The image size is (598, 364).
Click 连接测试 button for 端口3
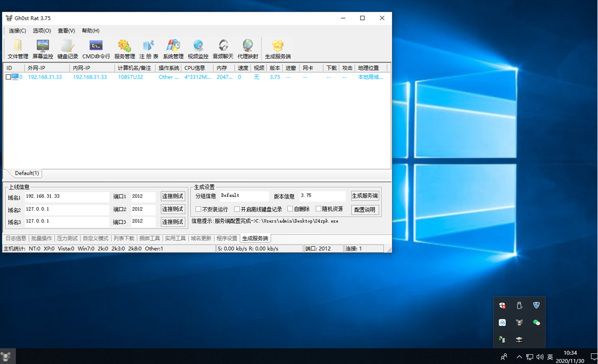173,222
